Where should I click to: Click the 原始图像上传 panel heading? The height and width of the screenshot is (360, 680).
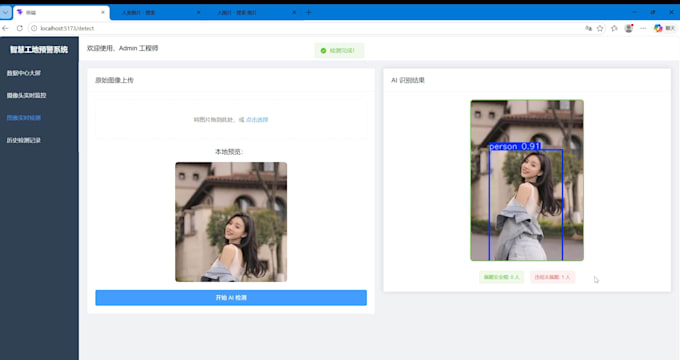[114, 80]
